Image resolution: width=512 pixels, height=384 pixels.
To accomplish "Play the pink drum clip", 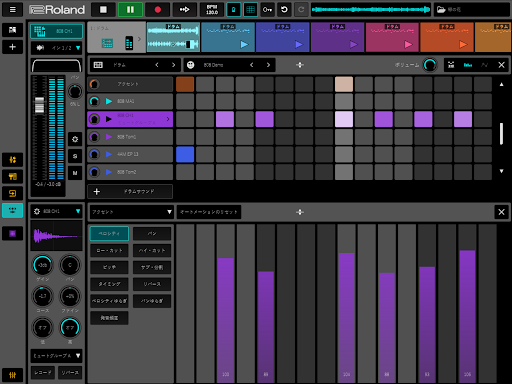I will (408, 44).
